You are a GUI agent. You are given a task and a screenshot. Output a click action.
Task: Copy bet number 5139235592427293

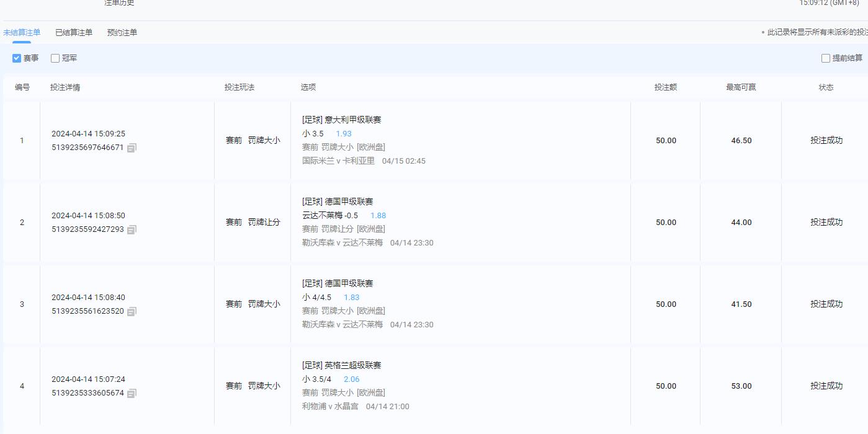coord(132,230)
